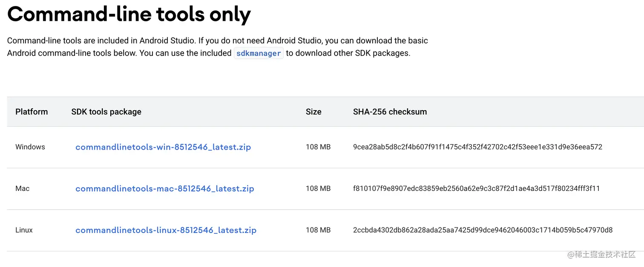Click the SHA-256 checksum column header

(x=390, y=112)
